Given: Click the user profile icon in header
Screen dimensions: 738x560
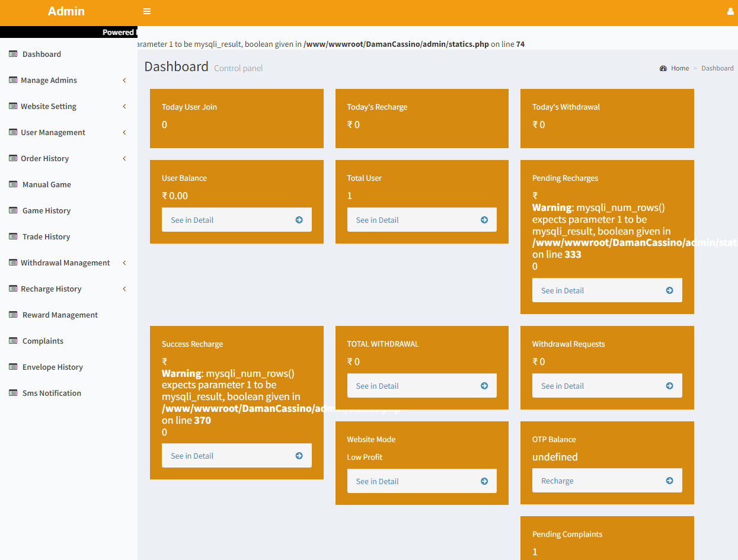Looking at the screenshot, I should 730,11.
